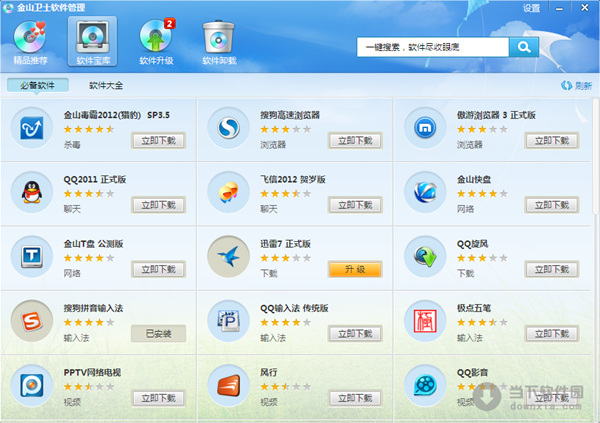The width and height of the screenshot is (600, 423).
Task: Click the 搜狗高速浏览器 title text
Action: 290,115
